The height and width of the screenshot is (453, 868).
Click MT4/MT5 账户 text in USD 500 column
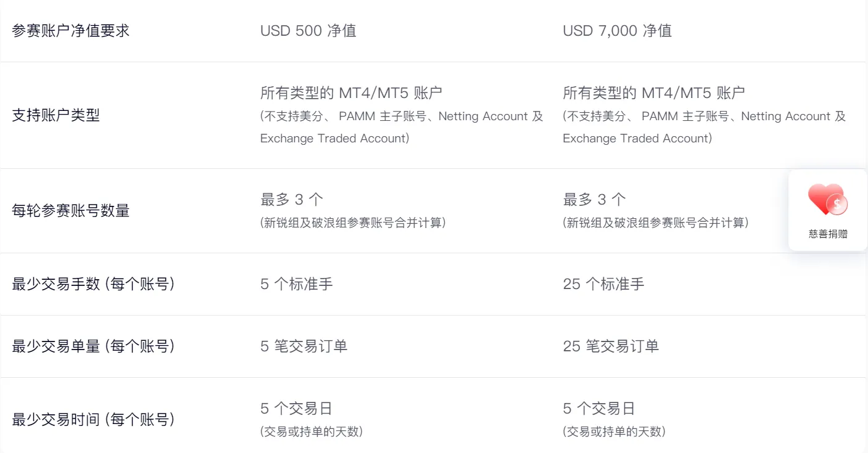coord(351,93)
